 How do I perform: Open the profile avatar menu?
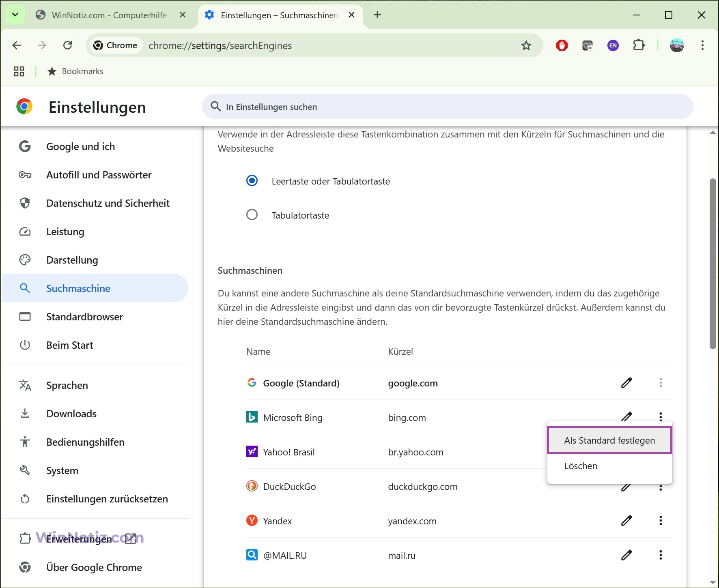pos(676,45)
